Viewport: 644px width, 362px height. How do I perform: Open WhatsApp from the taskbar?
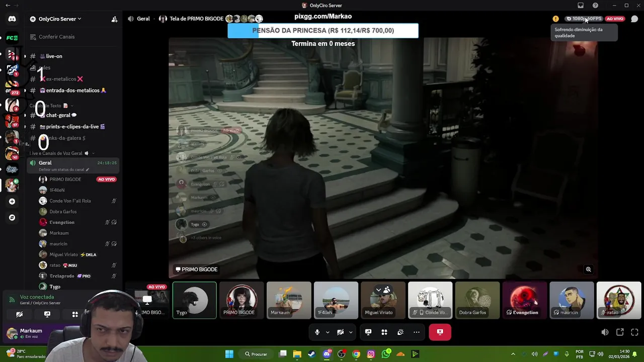click(x=386, y=354)
